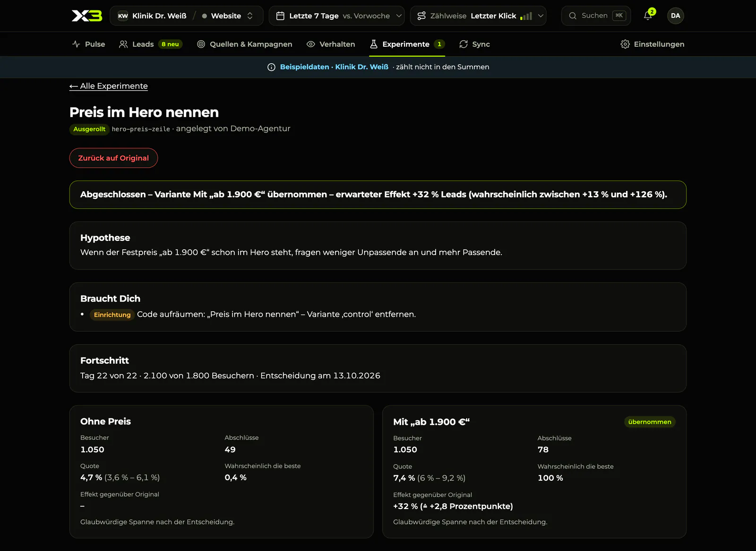Screen dimensions: 756x551
Task: Click the Pulse activity icon
Action: 76,44
